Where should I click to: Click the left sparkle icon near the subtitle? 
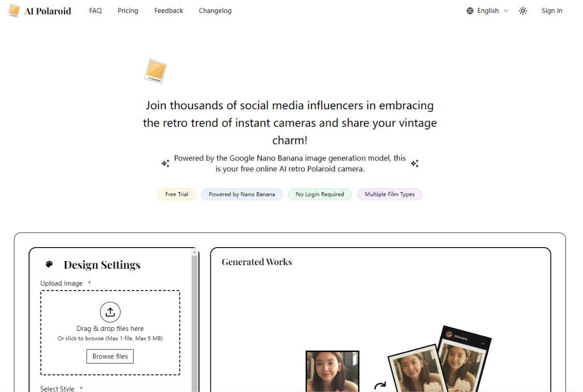click(x=165, y=163)
